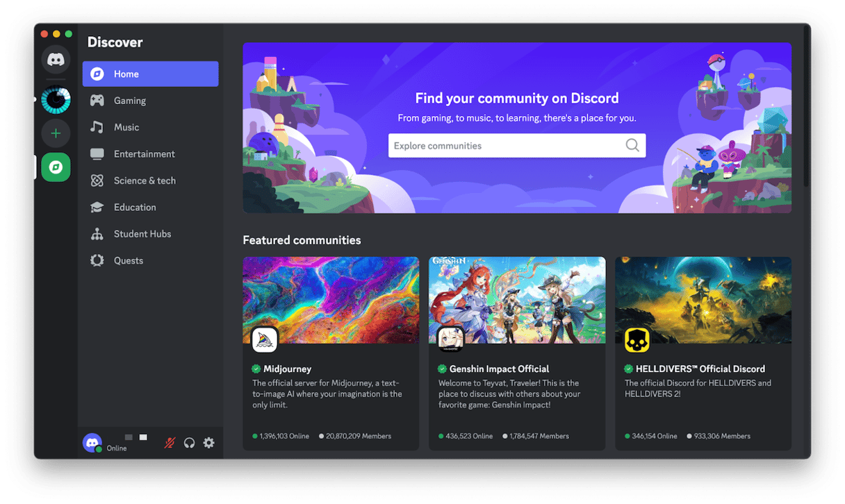Click '436,523 Online' text
This screenshot has width=845, height=504.
tap(469, 436)
